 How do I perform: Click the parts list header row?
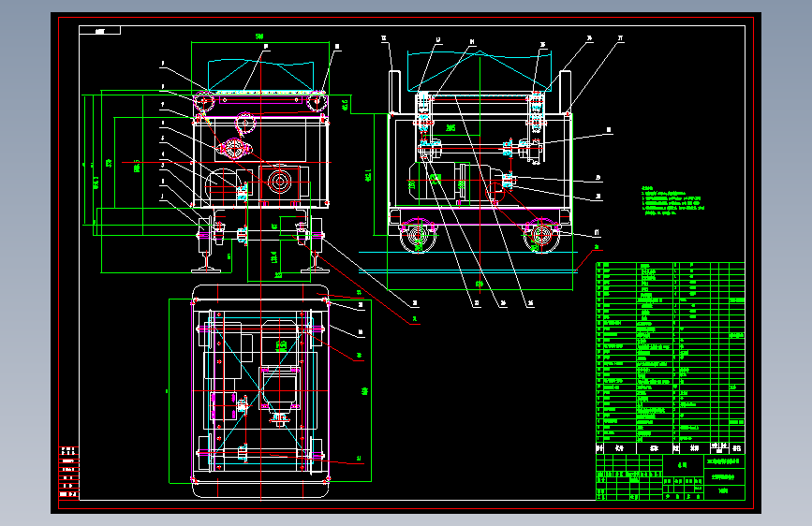[670, 448]
